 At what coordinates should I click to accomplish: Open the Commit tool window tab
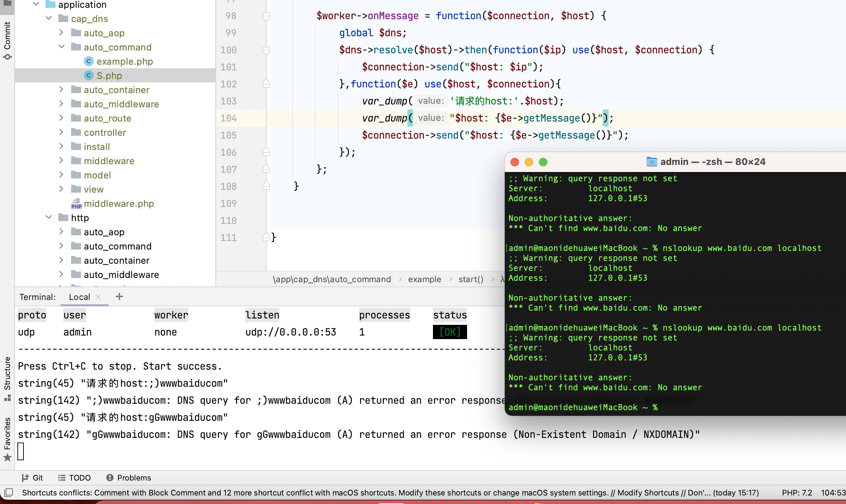[7, 40]
